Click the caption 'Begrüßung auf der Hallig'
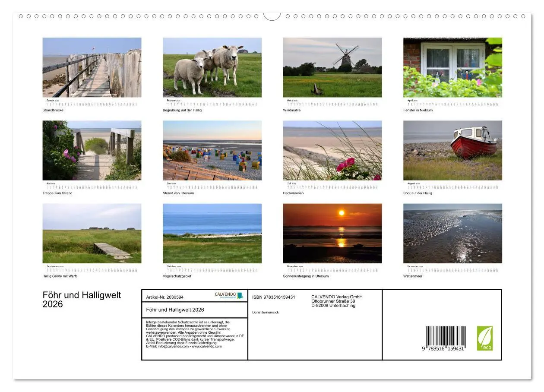The height and width of the screenshot is (392, 544). click(x=182, y=110)
